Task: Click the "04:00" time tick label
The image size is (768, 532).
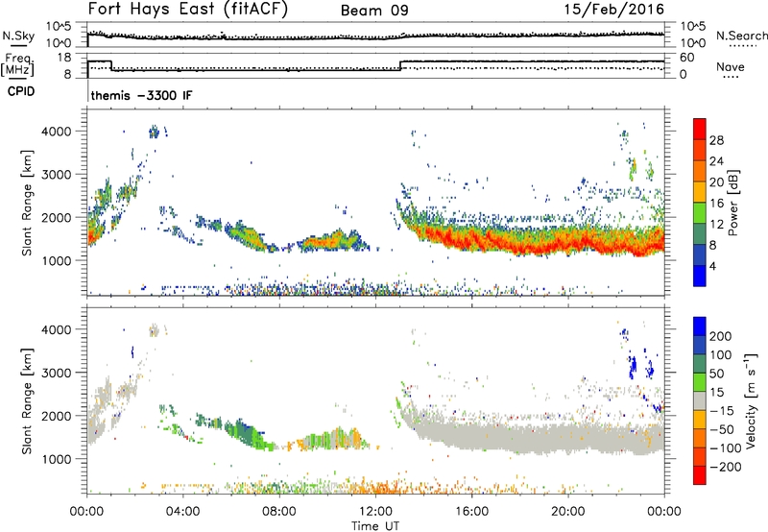Action: click(x=182, y=512)
